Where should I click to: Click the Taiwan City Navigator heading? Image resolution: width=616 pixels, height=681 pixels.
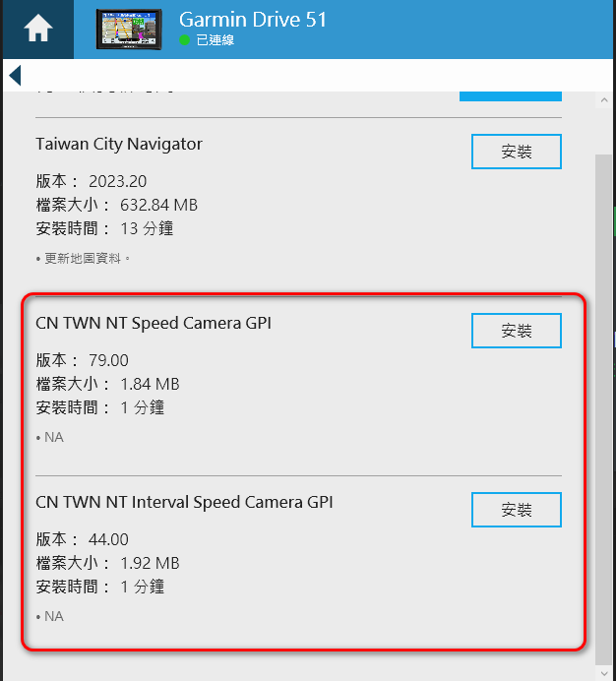click(x=119, y=145)
